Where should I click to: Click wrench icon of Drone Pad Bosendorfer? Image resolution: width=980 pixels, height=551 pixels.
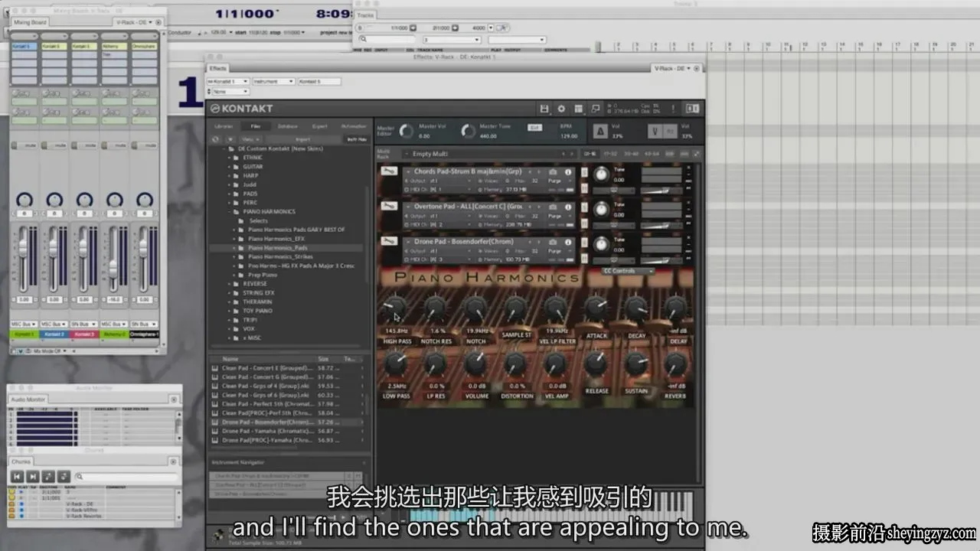tap(389, 241)
